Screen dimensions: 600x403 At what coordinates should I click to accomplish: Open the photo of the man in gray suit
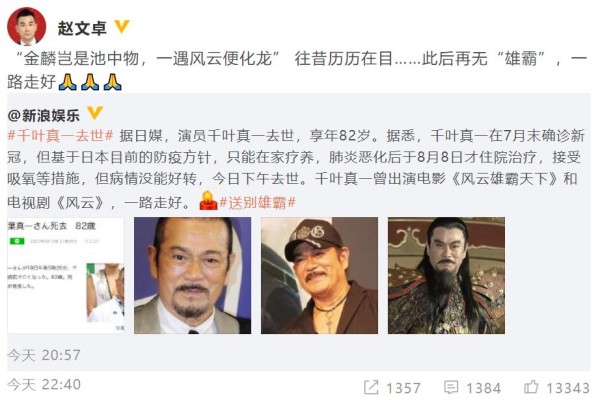(x=192, y=276)
